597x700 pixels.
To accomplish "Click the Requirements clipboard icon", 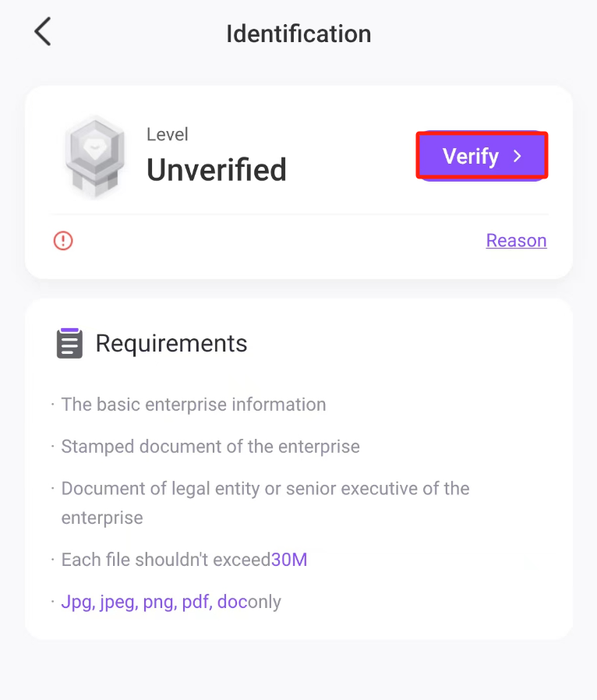I will pyautogui.click(x=69, y=343).
